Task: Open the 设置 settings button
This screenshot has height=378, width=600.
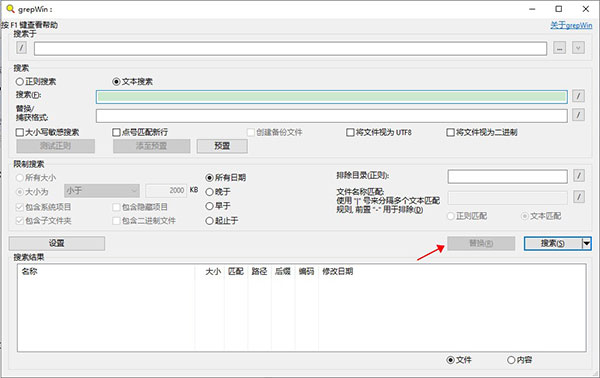Action: pyautogui.click(x=57, y=243)
